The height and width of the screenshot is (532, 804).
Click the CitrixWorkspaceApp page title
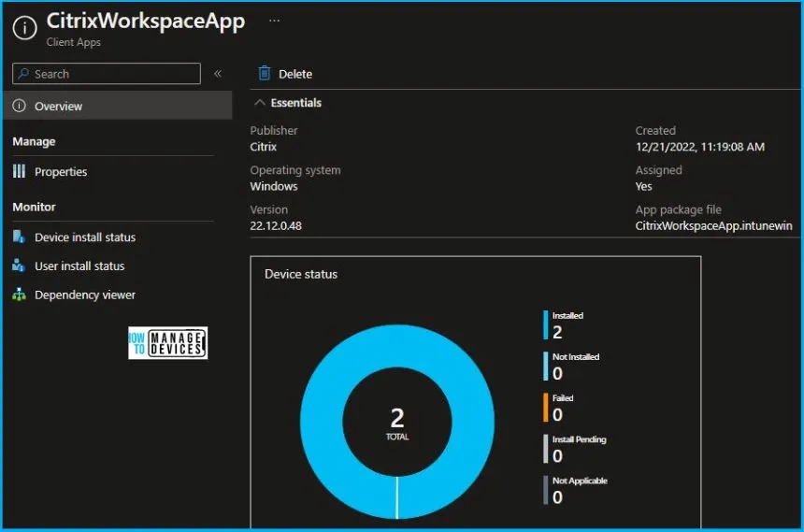pos(146,21)
